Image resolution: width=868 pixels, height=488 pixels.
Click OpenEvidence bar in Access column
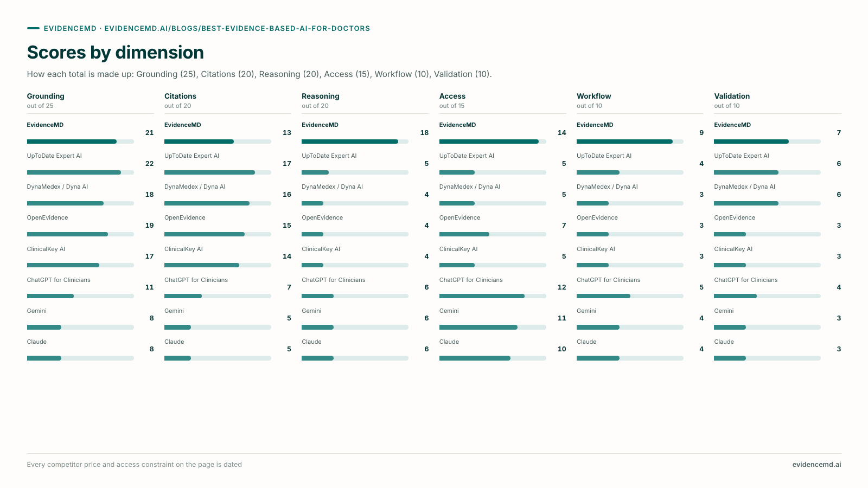(493, 234)
